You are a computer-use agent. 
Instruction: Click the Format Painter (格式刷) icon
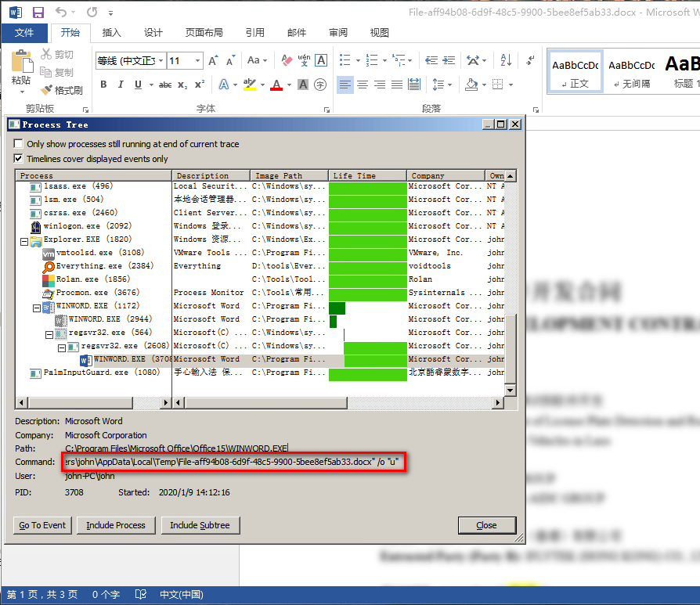(x=46, y=90)
